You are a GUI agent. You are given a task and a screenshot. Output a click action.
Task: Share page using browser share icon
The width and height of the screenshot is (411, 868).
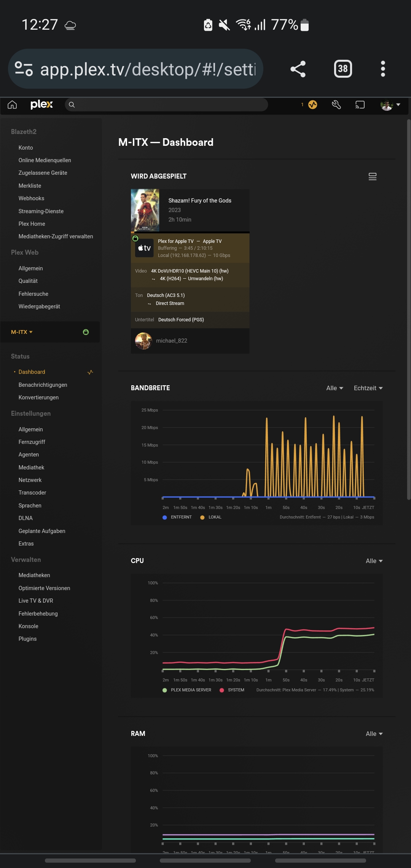(x=298, y=69)
